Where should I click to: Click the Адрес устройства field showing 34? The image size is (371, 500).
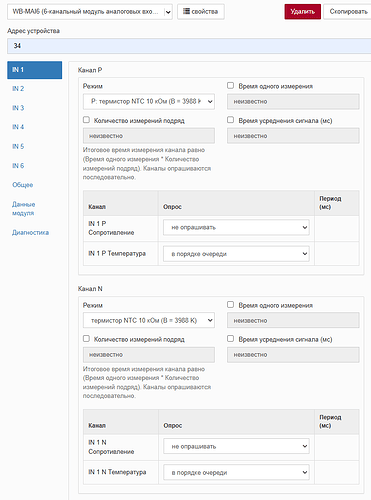coord(189,46)
